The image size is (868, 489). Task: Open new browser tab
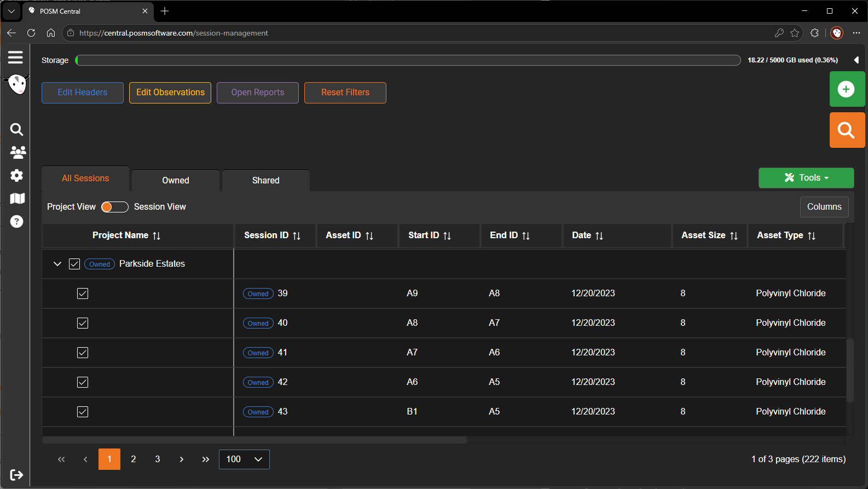click(165, 11)
